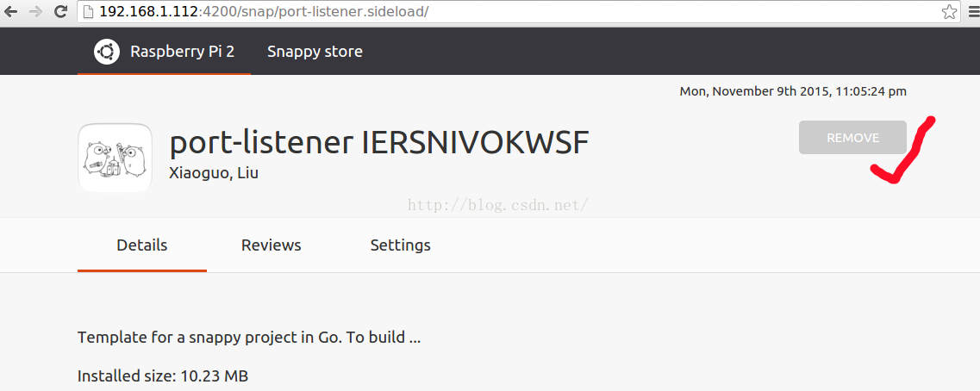Go forward with the browser forward arrow
The height and width of the screenshot is (391, 980).
(35, 11)
